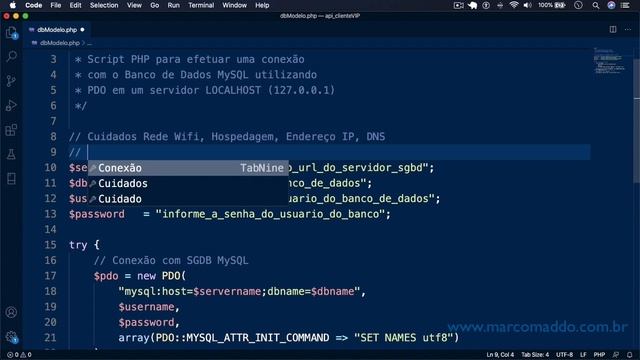Screen dimensions: 640x360
Task: Open macOS Spotlight search
Action: 596,5
